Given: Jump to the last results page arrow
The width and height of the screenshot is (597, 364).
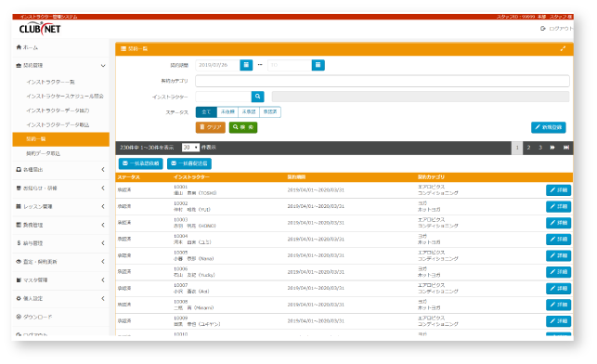Looking at the screenshot, I should click(x=566, y=148).
